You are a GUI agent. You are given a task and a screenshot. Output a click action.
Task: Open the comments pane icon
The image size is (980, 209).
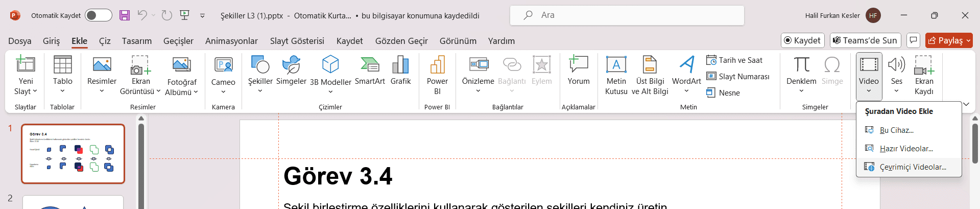click(914, 40)
